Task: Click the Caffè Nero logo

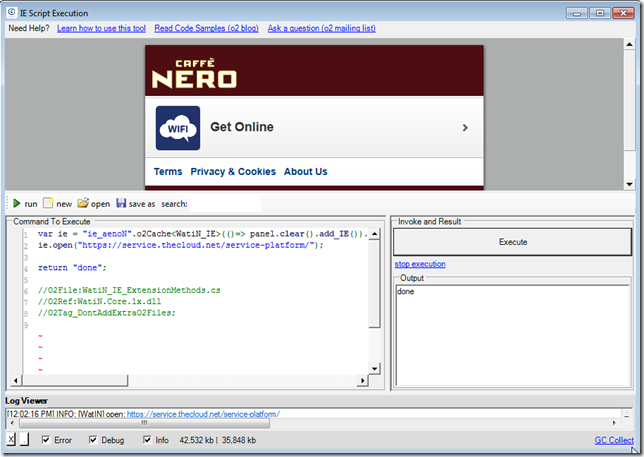Action: pos(194,74)
